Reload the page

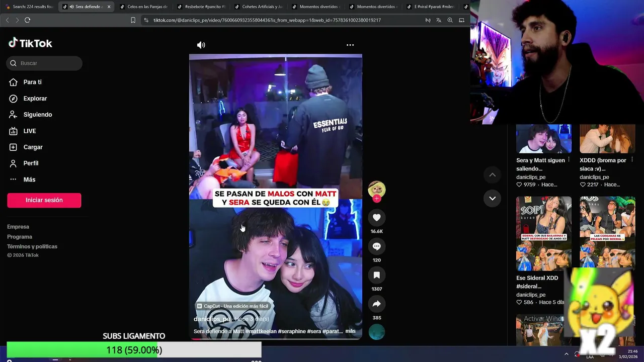(27, 20)
